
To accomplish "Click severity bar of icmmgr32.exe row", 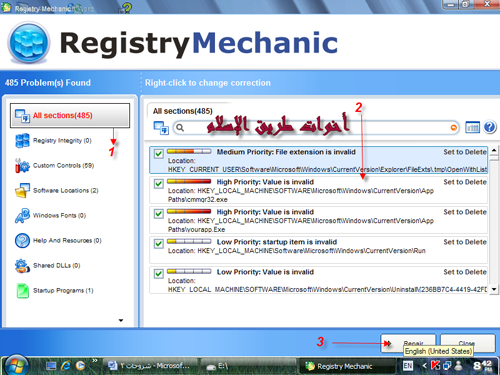I will tap(189, 181).
